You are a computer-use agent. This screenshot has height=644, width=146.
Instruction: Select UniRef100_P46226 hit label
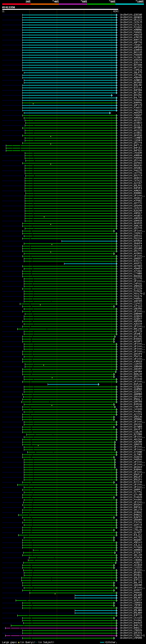[131, 110]
